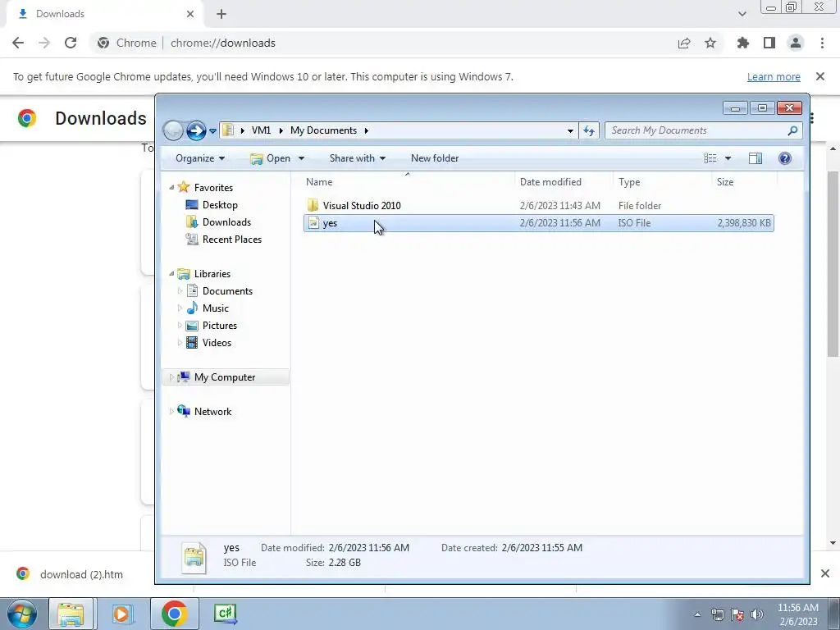Expand the arrow after the My Documents breadcrumb
The height and width of the screenshot is (630, 840).
pos(367,130)
